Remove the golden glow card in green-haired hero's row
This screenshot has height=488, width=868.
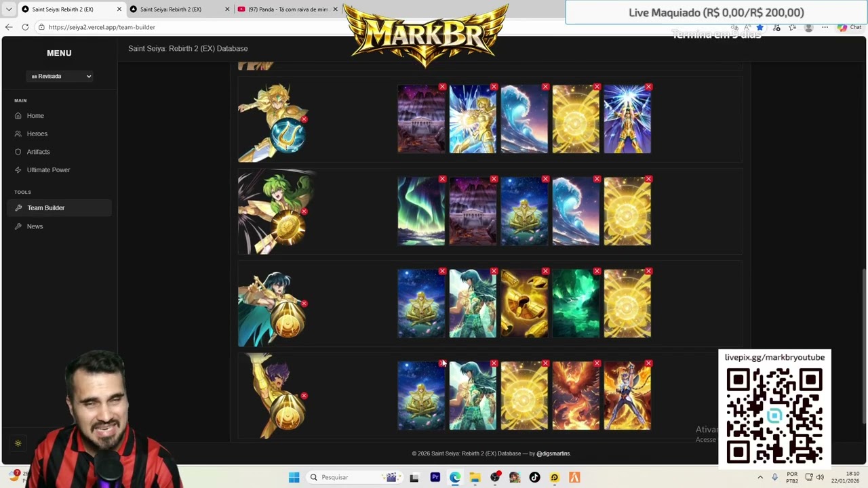(648, 179)
